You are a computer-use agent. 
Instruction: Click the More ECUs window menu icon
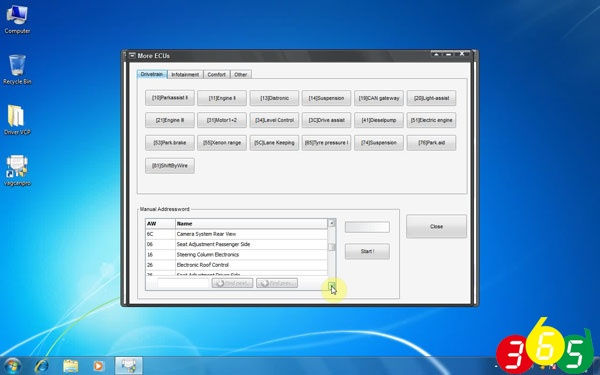pos(132,55)
